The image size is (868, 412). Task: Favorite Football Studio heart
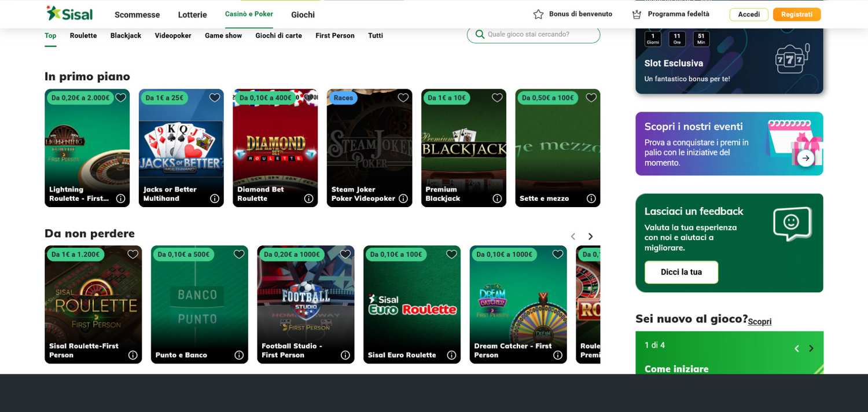(x=345, y=255)
